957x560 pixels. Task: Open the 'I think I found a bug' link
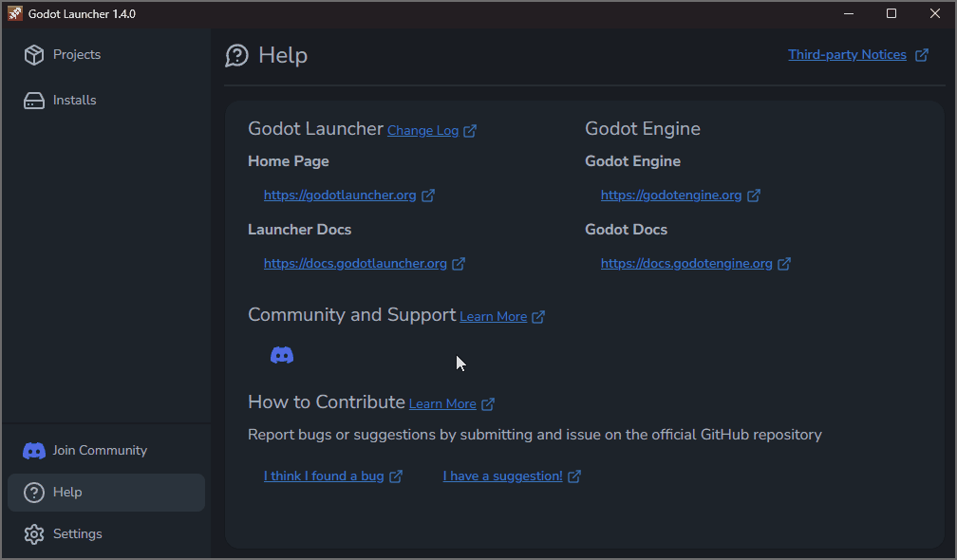[x=324, y=476]
